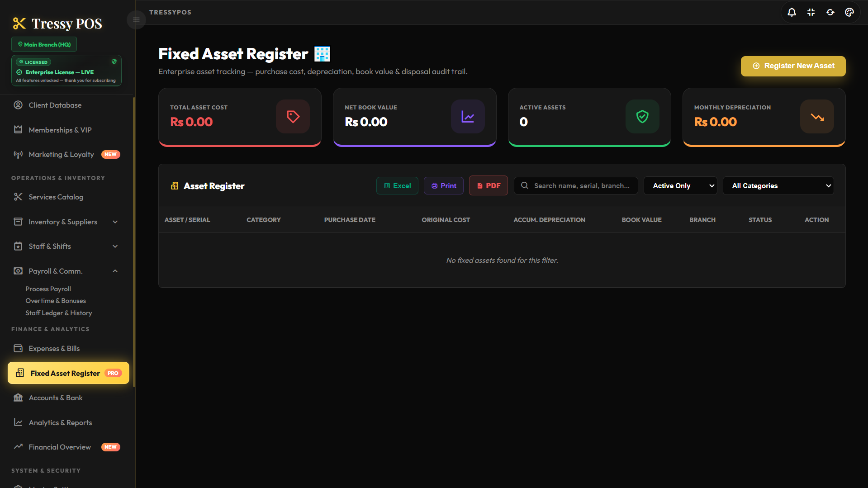Click the Memberships crown icon
Screen dimensions: 868x488
pos(18,130)
